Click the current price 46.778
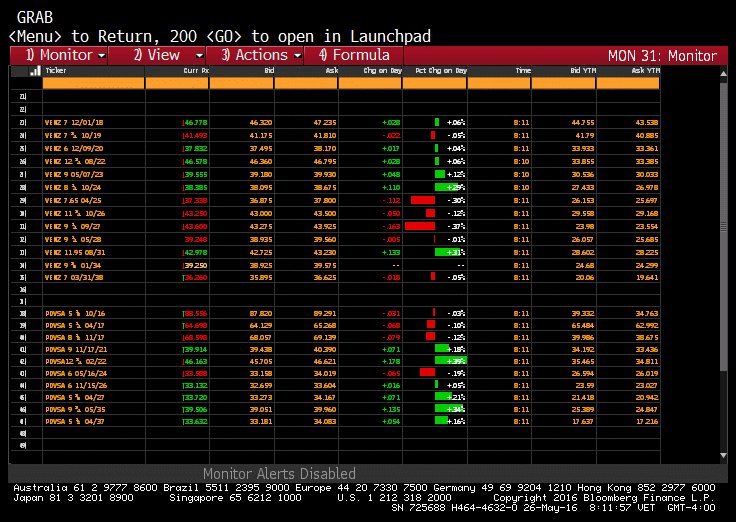 [x=196, y=123]
